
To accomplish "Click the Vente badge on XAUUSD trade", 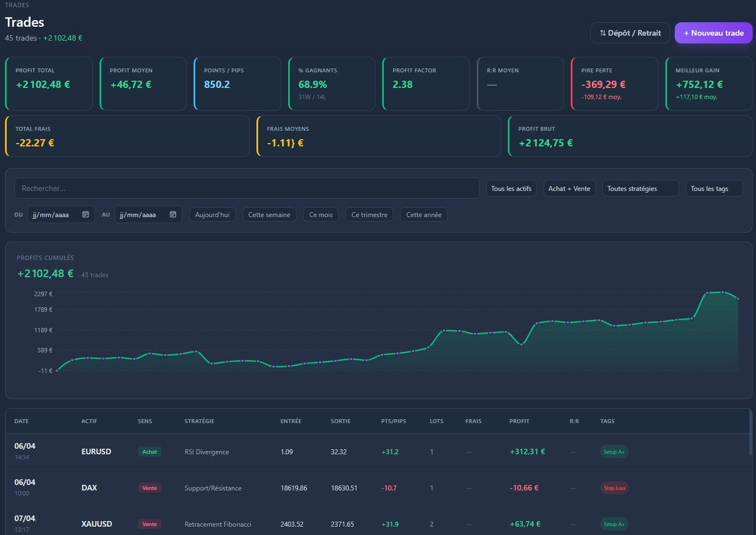I will click(149, 524).
